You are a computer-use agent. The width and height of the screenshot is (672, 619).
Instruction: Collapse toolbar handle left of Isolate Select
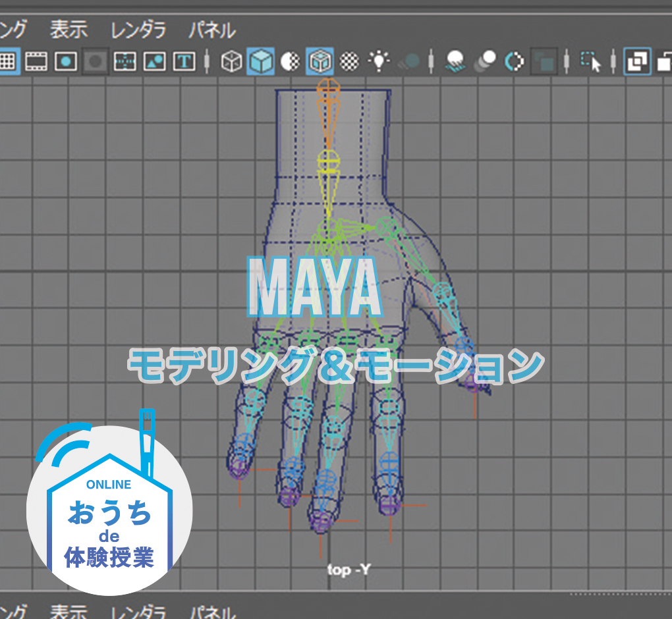pos(567,61)
